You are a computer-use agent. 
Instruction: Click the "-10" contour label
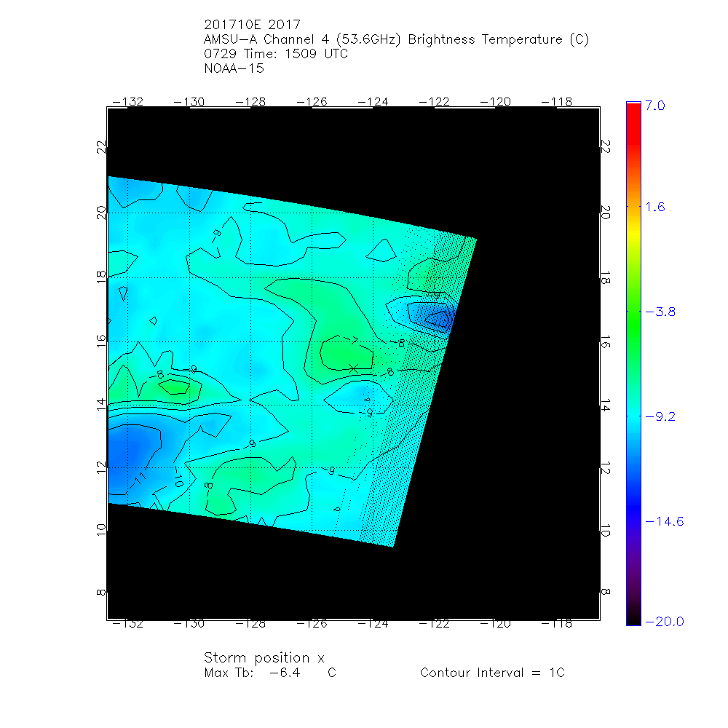[x=178, y=478]
